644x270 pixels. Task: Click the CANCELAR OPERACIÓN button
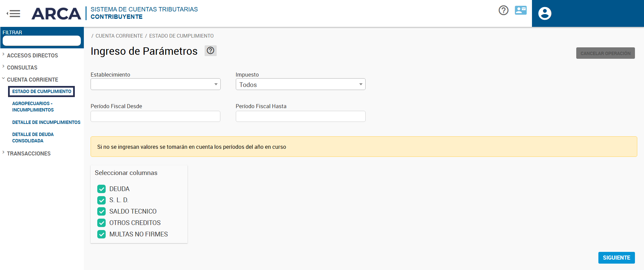(605, 53)
